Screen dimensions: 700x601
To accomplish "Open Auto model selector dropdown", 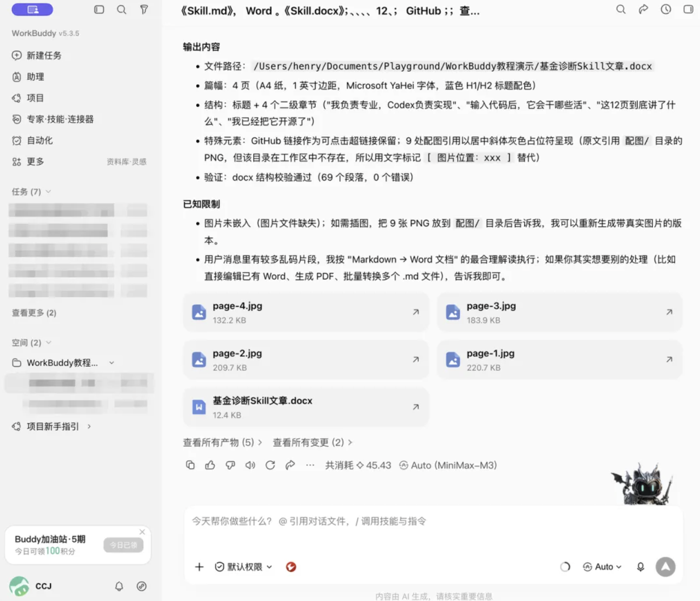I will (x=602, y=567).
